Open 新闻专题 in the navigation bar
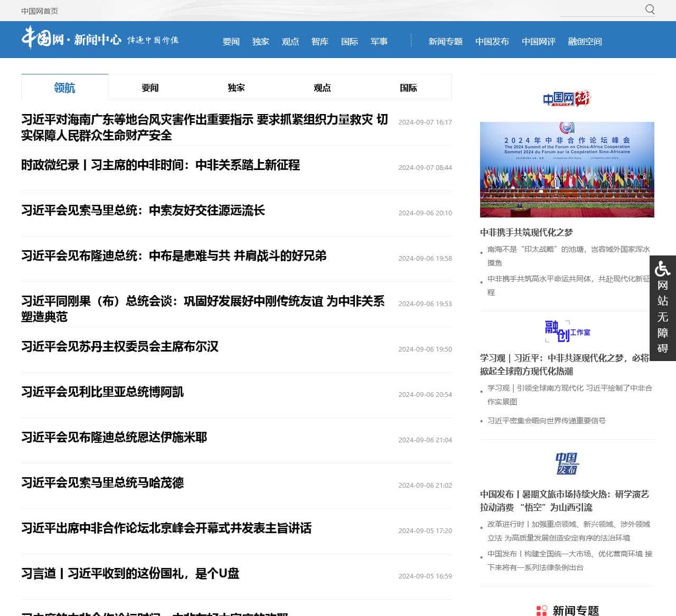676x616 pixels. coord(446,41)
